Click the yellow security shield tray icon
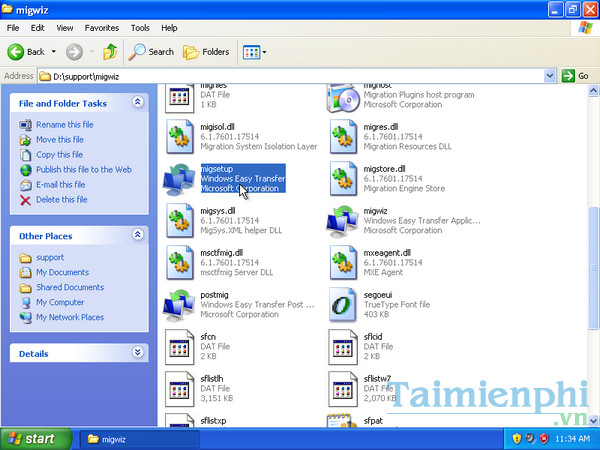The image size is (600, 450). point(517,438)
